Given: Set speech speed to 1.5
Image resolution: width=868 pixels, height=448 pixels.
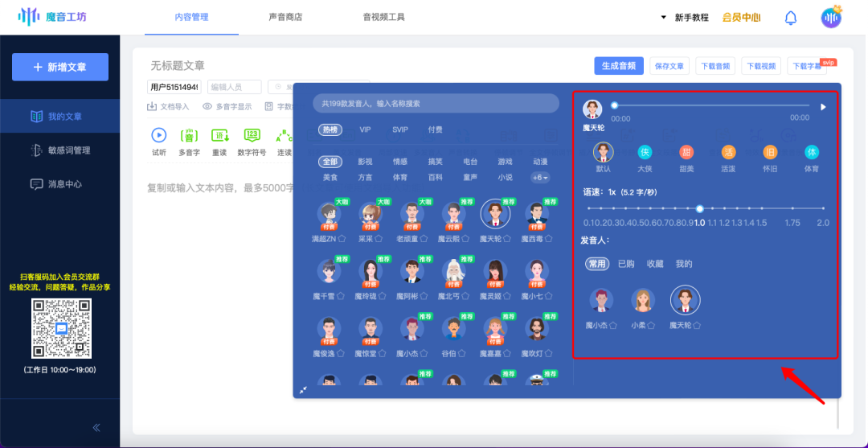Looking at the screenshot, I should point(762,209).
